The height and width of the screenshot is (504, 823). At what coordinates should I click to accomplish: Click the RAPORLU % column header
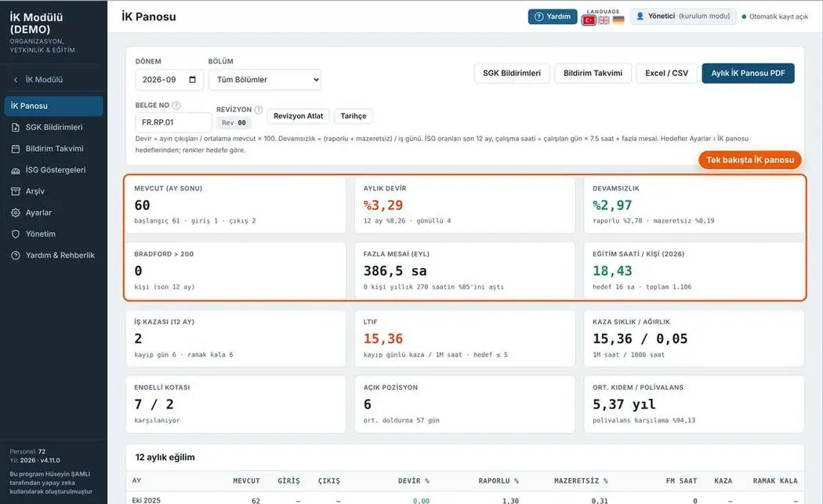point(498,480)
